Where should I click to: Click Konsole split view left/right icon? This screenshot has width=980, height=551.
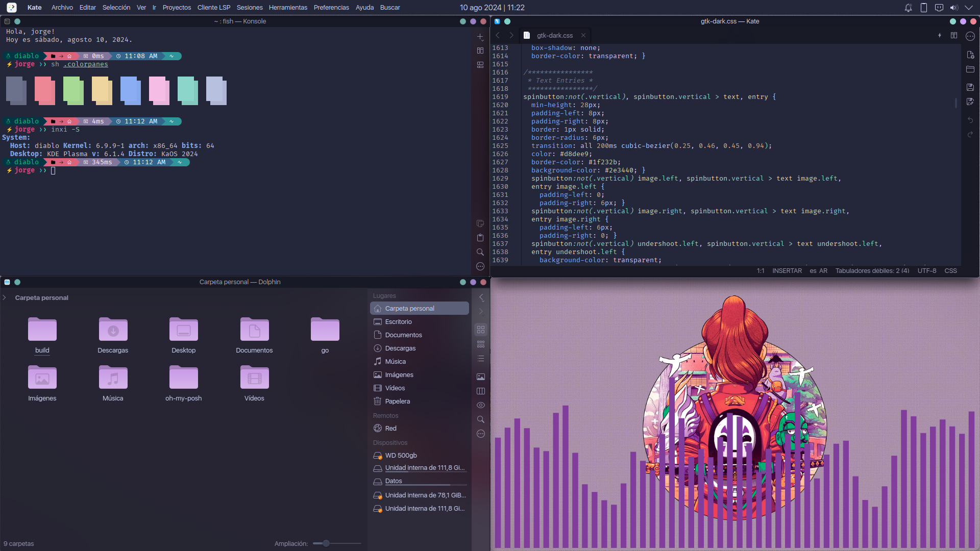point(480,51)
